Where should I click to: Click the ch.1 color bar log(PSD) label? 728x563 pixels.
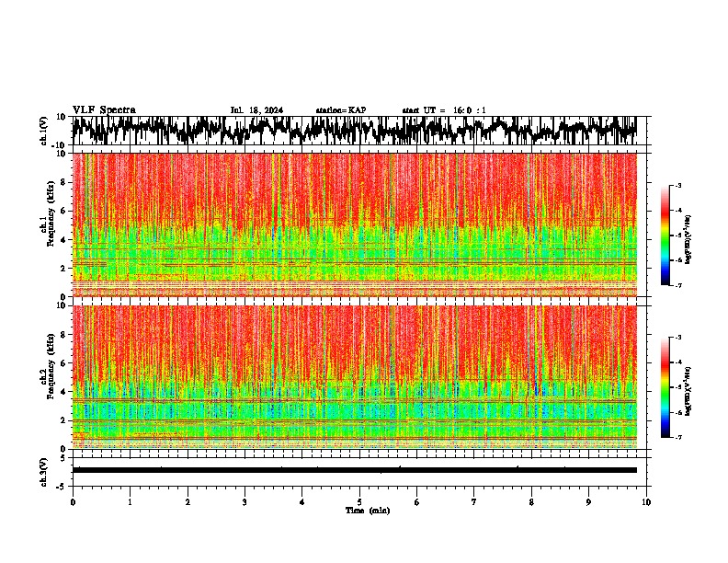[x=688, y=240]
